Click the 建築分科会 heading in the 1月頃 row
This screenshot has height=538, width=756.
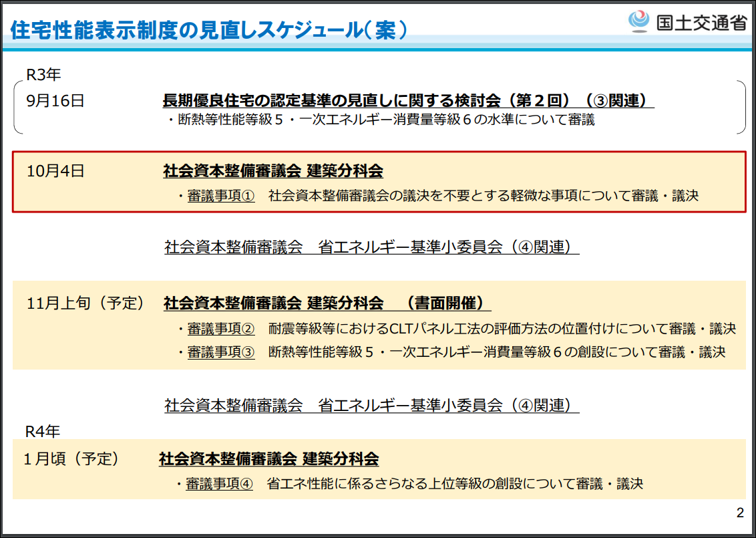269,458
